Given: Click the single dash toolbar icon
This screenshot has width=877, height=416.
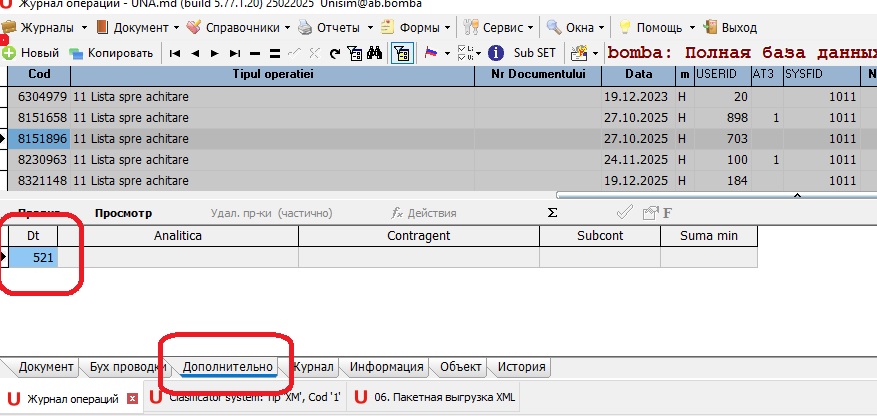Looking at the screenshot, I should point(255,54).
